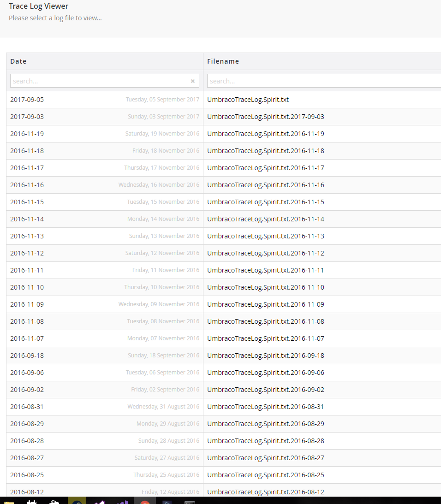Open log file UmbracoTraceLog.Spirit.txt.2016-08-28

[266, 440]
